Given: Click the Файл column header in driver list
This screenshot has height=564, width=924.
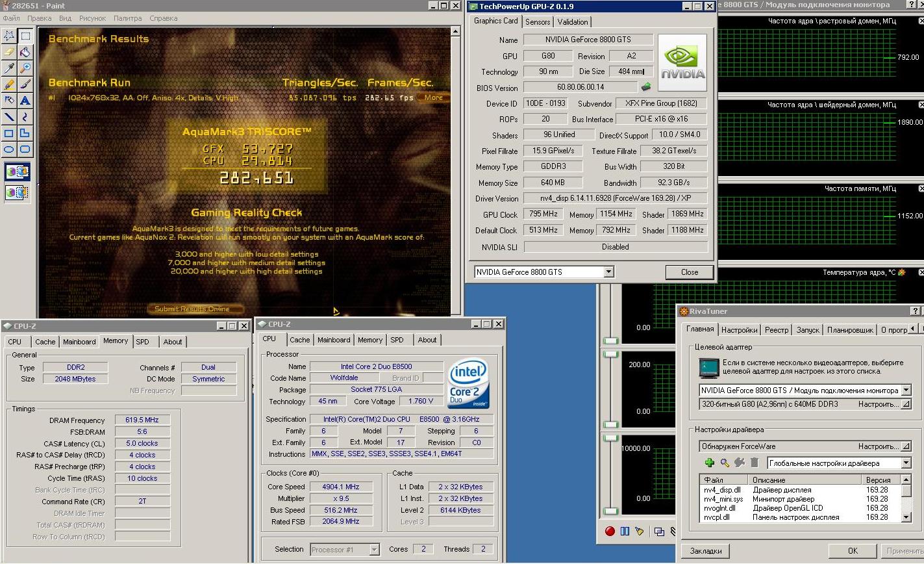Looking at the screenshot, I should tap(724, 480).
